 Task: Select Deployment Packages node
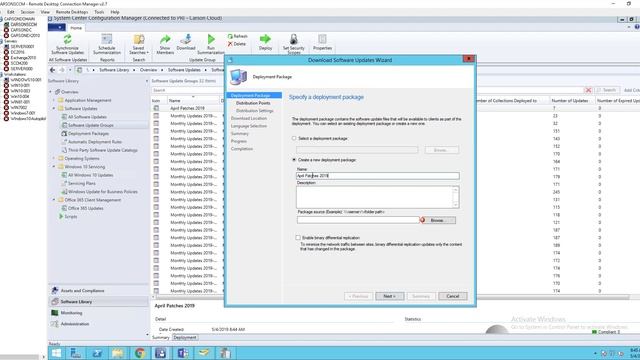[x=88, y=133]
